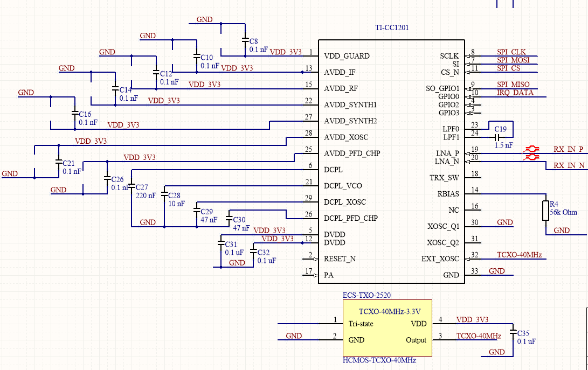Image resolution: width=588 pixels, height=370 pixels.
Task: Click the C26 capacitor designator
Action: pos(117,179)
